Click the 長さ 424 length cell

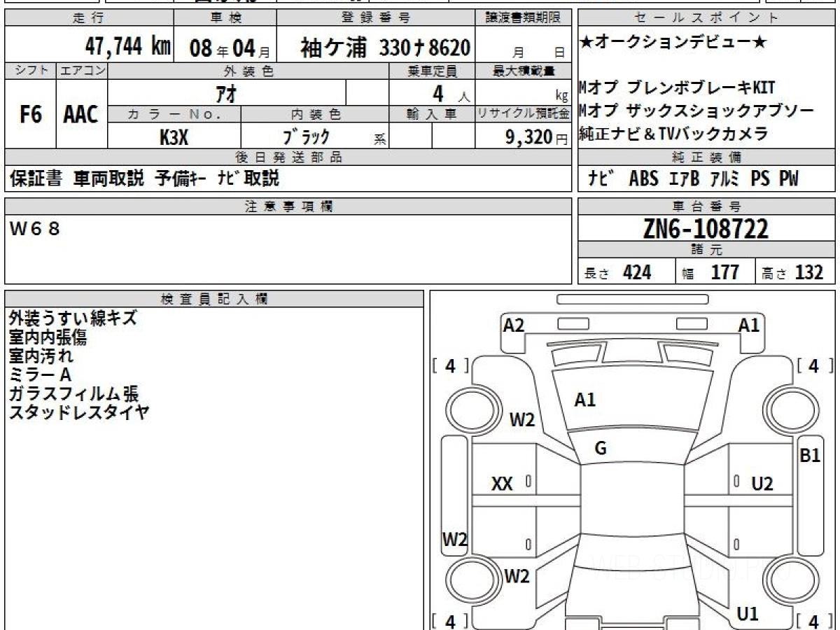(626, 272)
